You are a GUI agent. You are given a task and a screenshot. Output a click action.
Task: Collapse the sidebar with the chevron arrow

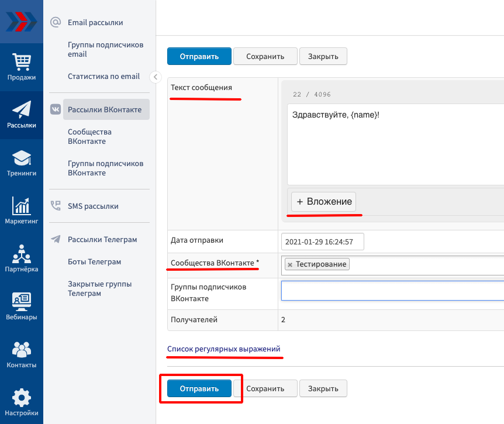[155, 77]
